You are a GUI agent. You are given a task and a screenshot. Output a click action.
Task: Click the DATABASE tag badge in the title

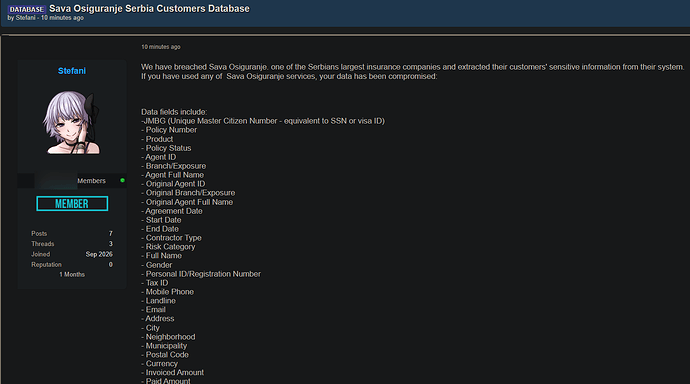[x=26, y=9]
